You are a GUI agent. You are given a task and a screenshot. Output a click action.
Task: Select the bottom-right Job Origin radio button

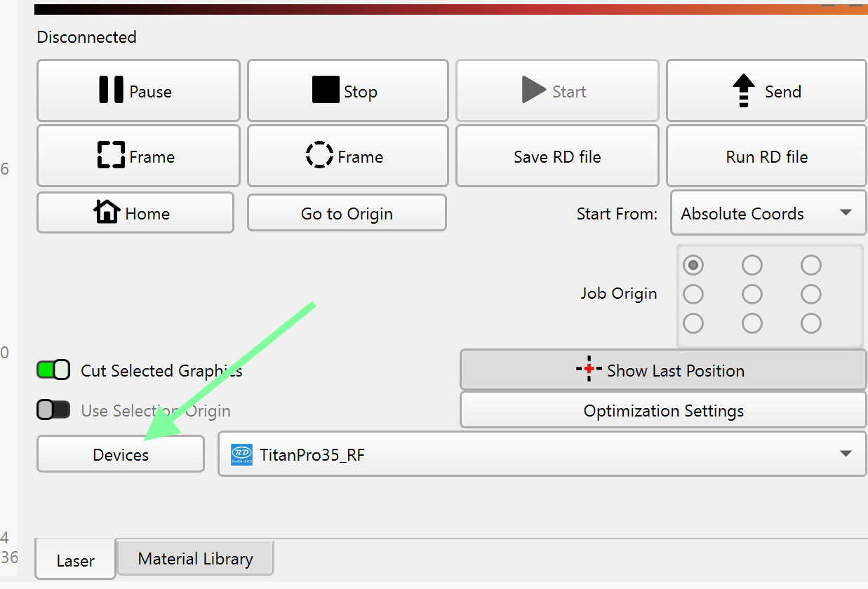(811, 323)
